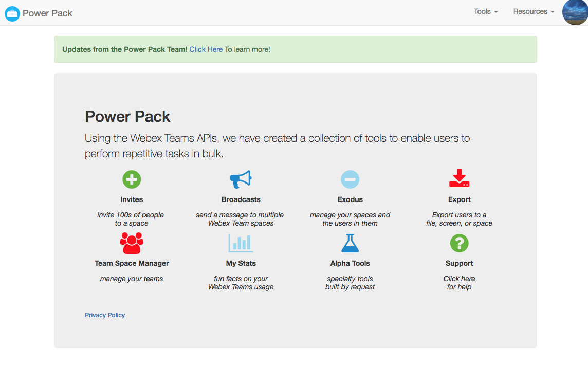Click the Export label
Screen dimensions: 588x365
pyautogui.click(x=459, y=199)
